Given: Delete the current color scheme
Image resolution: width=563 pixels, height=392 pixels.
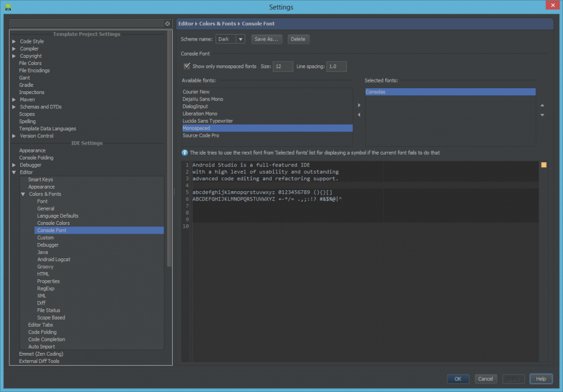Looking at the screenshot, I should point(298,39).
